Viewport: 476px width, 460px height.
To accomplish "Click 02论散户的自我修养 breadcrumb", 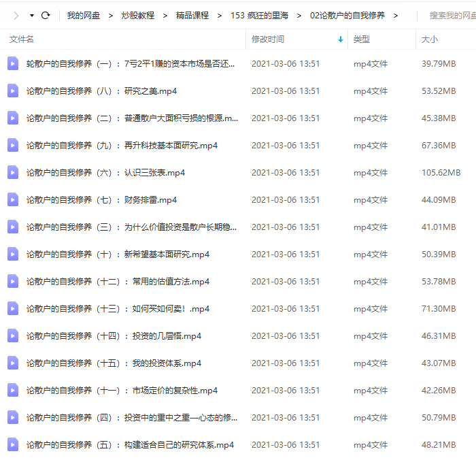I will (347, 16).
